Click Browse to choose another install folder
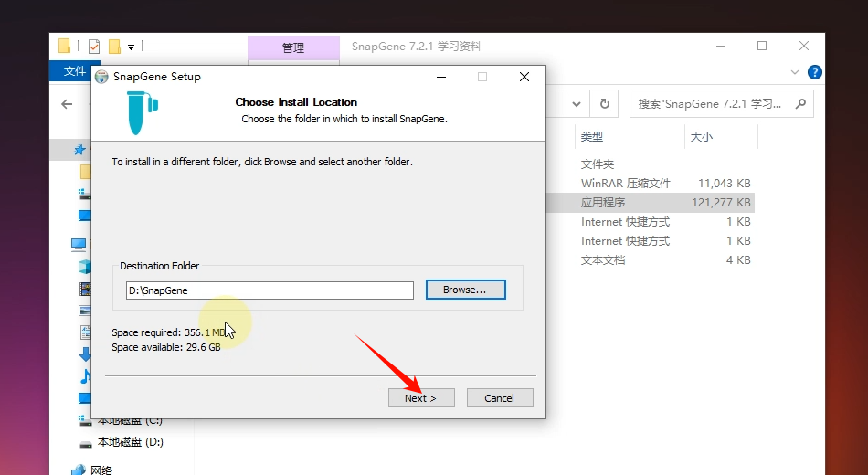The image size is (868, 475). [x=465, y=290]
